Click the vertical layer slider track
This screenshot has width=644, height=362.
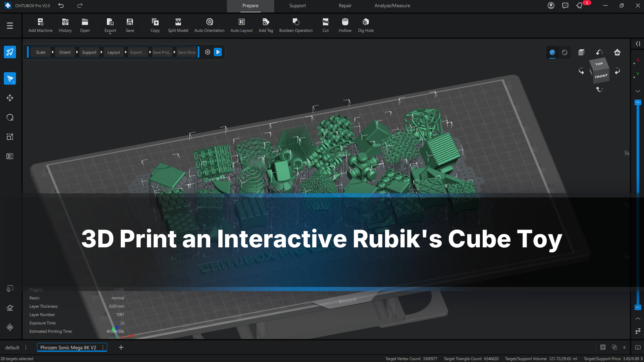coord(638,204)
